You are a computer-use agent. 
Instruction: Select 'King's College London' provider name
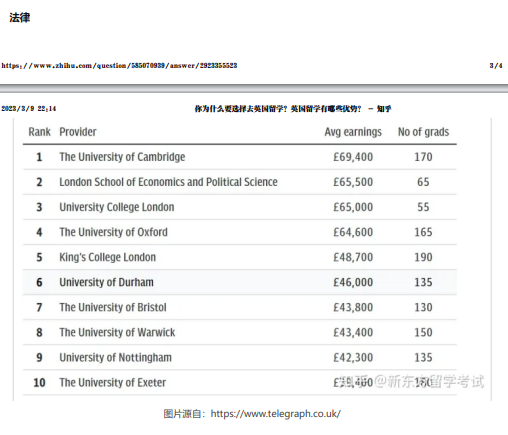point(107,257)
